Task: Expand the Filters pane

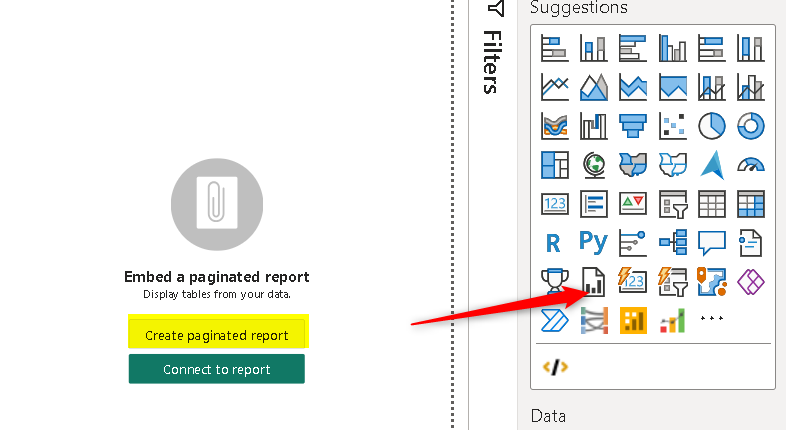Action: coord(492,50)
